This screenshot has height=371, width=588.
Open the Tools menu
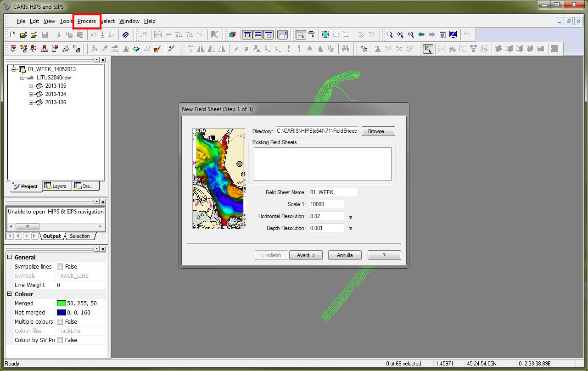pos(66,21)
